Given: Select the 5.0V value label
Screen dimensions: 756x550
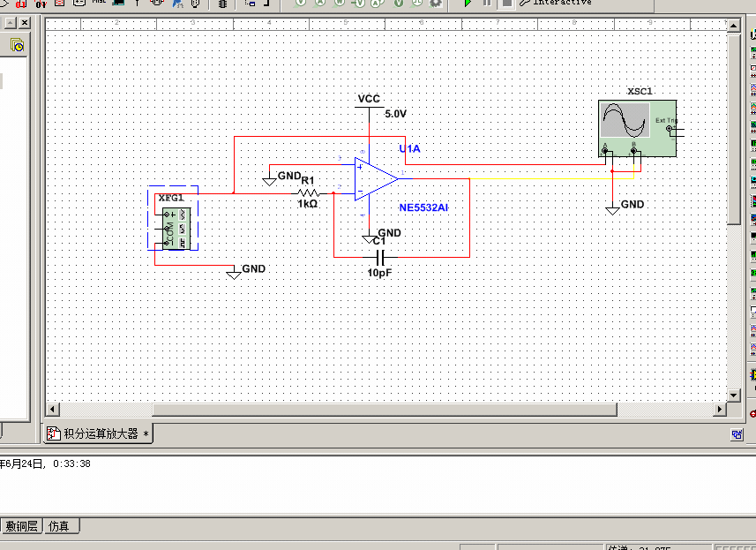Looking at the screenshot, I should (395, 114).
